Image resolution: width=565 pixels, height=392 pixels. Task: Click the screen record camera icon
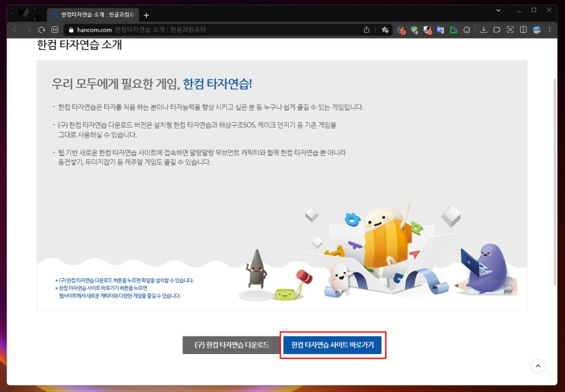coord(497,30)
